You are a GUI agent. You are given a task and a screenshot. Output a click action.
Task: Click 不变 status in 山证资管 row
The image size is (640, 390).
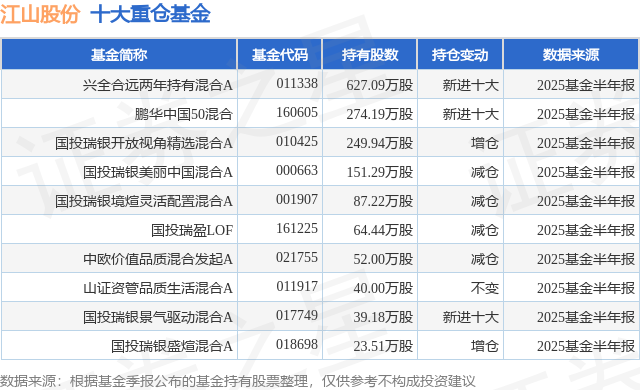point(484,288)
